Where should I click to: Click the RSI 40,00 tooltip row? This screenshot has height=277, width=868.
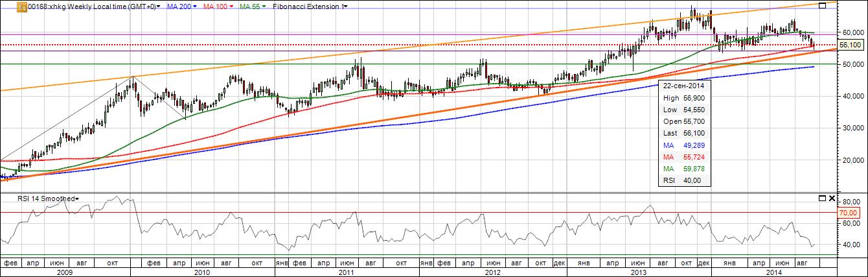pyautogui.click(x=685, y=180)
